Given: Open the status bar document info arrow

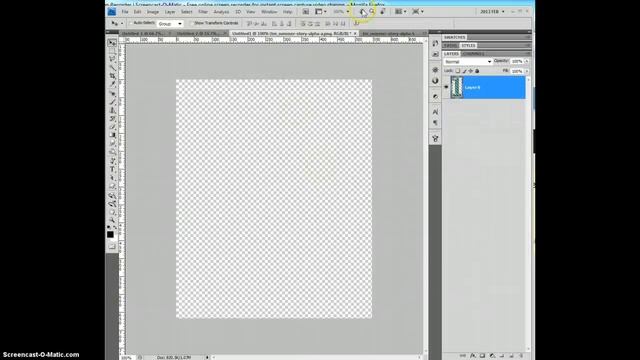Looking at the screenshot, I should coord(207,358).
